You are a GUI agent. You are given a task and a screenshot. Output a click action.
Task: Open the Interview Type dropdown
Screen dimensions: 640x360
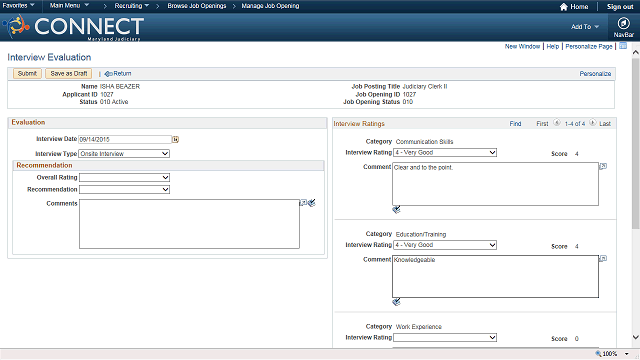point(124,154)
